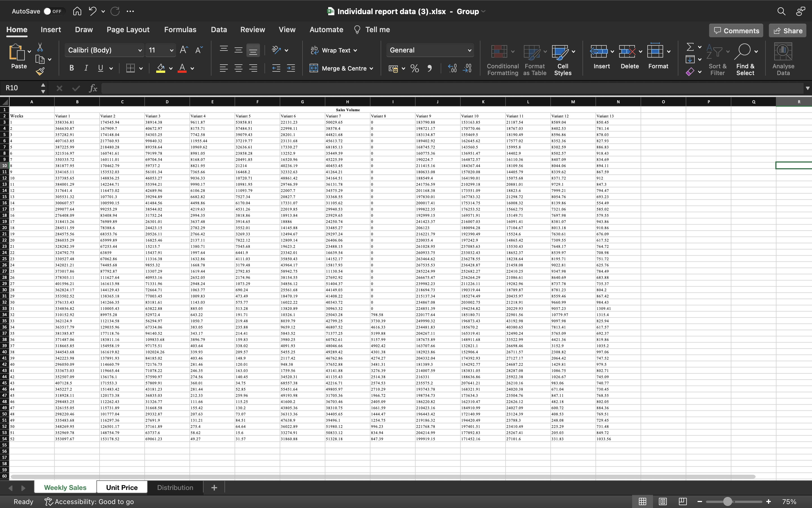Increase the indent
Screen dimensions: 812x508
(291, 68)
